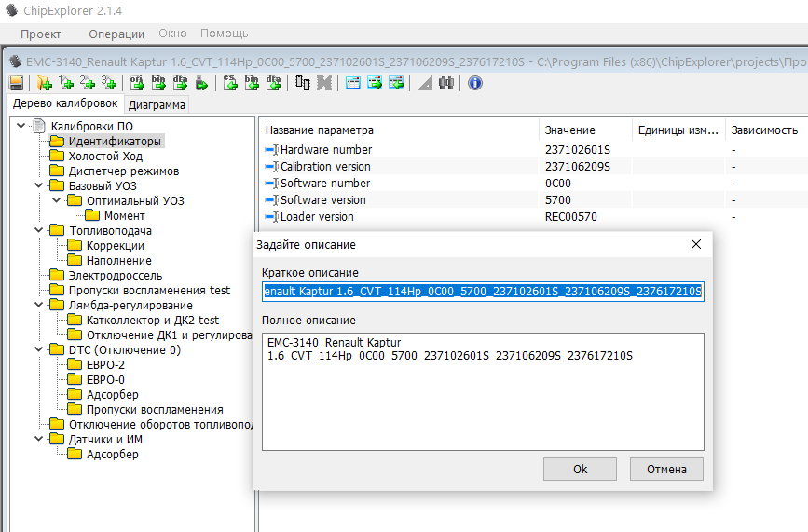The width and height of the screenshot is (808, 532).
Task: Click the blue info icon in toolbar
Action: click(x=475, y=83)
